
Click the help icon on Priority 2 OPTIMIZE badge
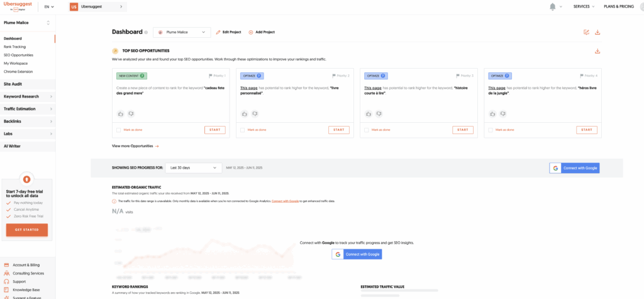[x=259, y=76]
